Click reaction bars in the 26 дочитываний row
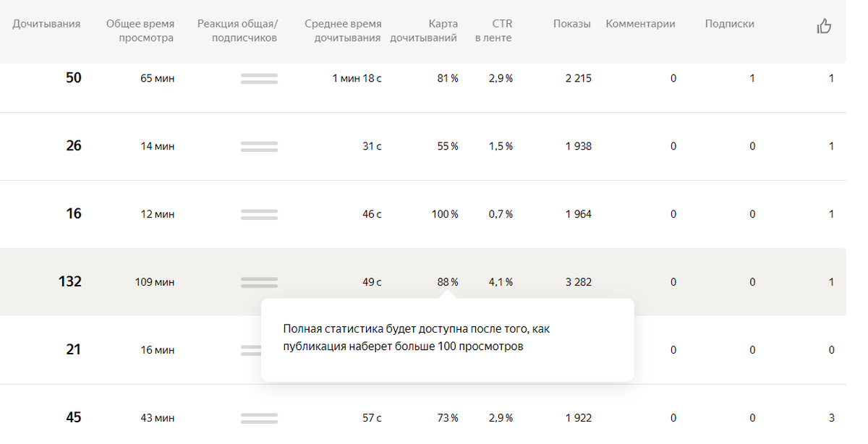Screen dimensions: 868x444 (259, 147)
